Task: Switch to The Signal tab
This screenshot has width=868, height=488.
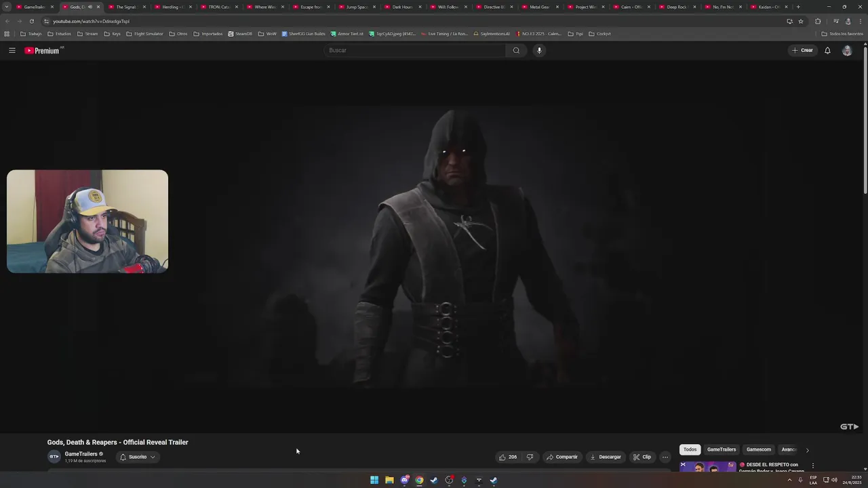Action: click(126, 7)
